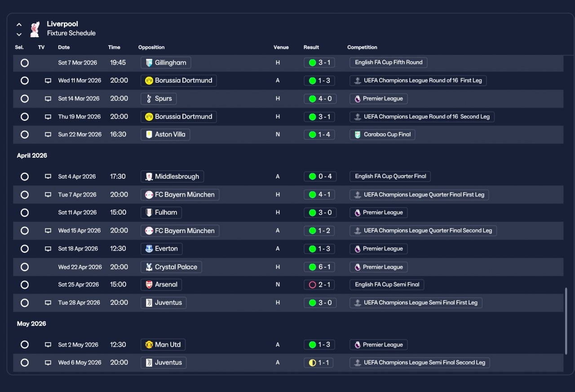Click Juventus badge on Wed 6 May row
Screen dimensions: 575x392
[149, 362]
